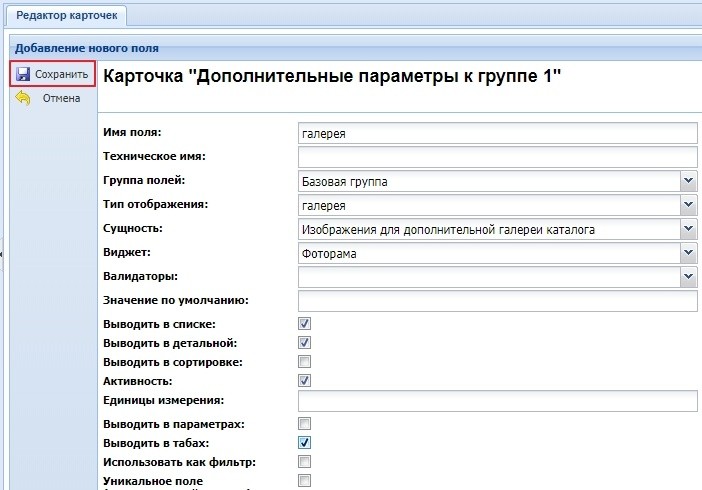702x490 pixels.
Task: Toggle the Выводить в списке checkbox
Action: pyautogui.click(x=305, y=324)
